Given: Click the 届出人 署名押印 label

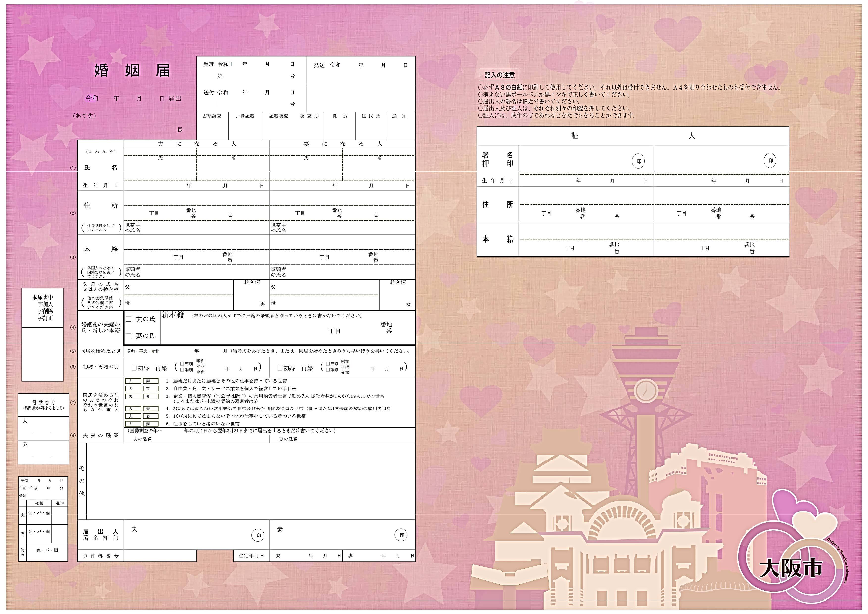Looking at the screenshot, I should [x=100, y=535].
